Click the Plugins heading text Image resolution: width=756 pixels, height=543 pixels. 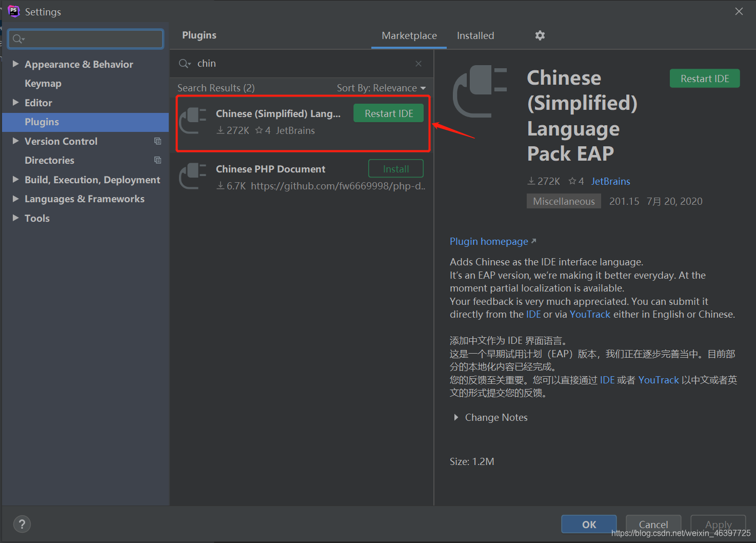tap(199, 35)
